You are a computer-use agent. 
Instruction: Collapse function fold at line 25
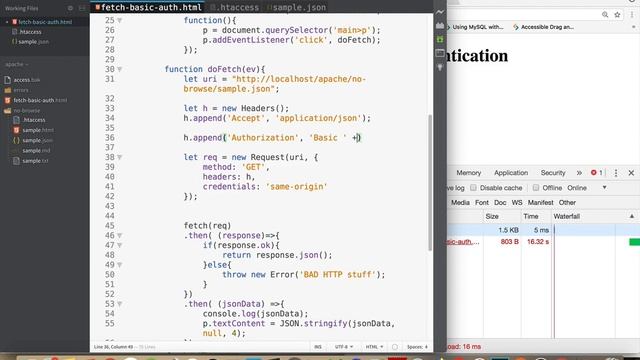pos(120,20)
